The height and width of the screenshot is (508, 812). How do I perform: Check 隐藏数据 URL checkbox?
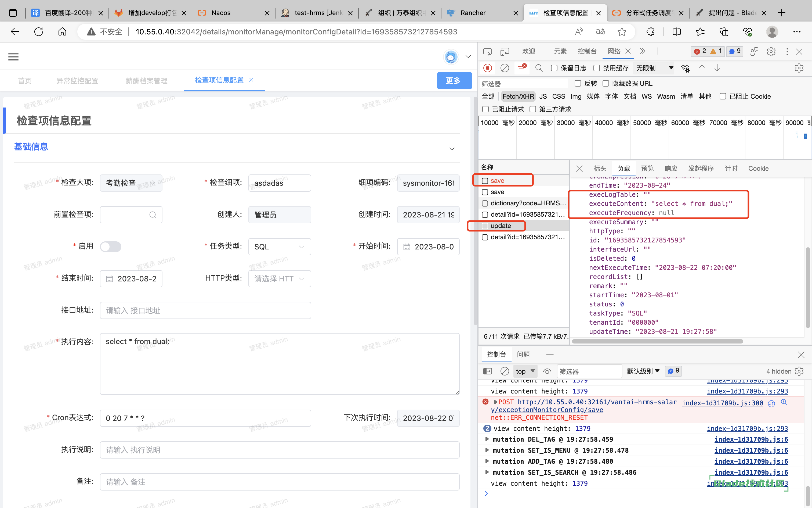[606, 83]
